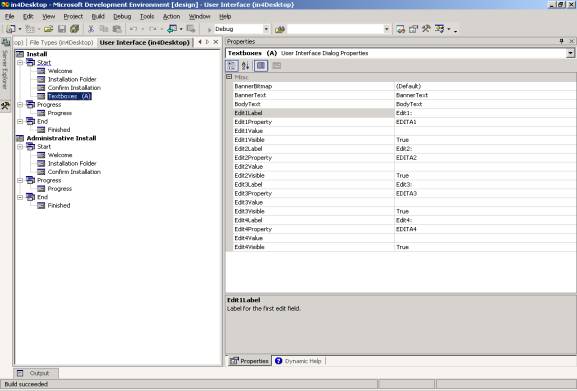Viewport: 577px width, 391px height.
Task: Click the Edit1Value property field
Action: [485, 131]
